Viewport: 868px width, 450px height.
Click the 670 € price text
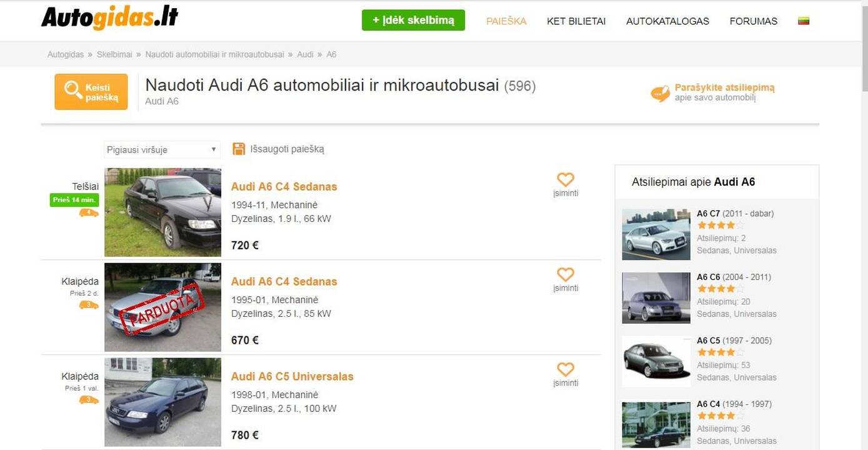tap(245, 341)
